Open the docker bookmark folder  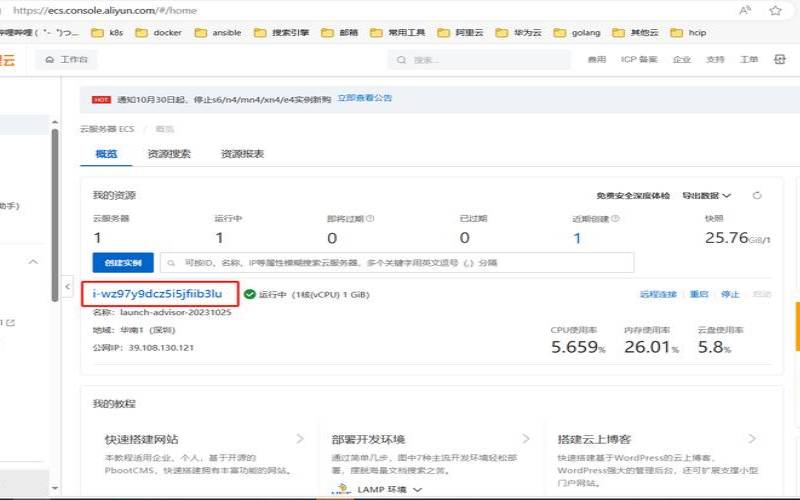click(x=159, y=33)
